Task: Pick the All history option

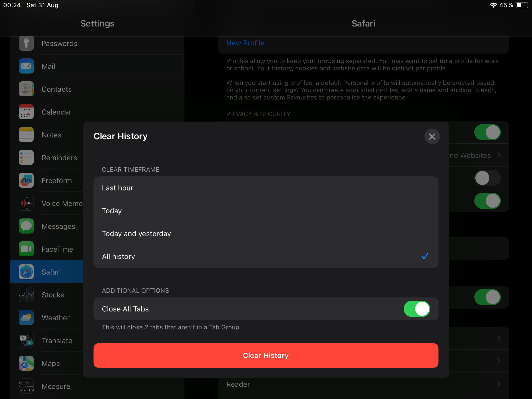Action: point(266,256)
